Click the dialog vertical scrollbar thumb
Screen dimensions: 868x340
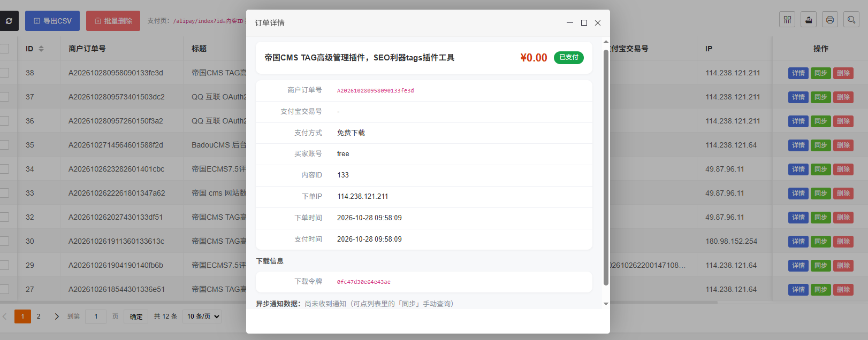click(x=606, y=167)
